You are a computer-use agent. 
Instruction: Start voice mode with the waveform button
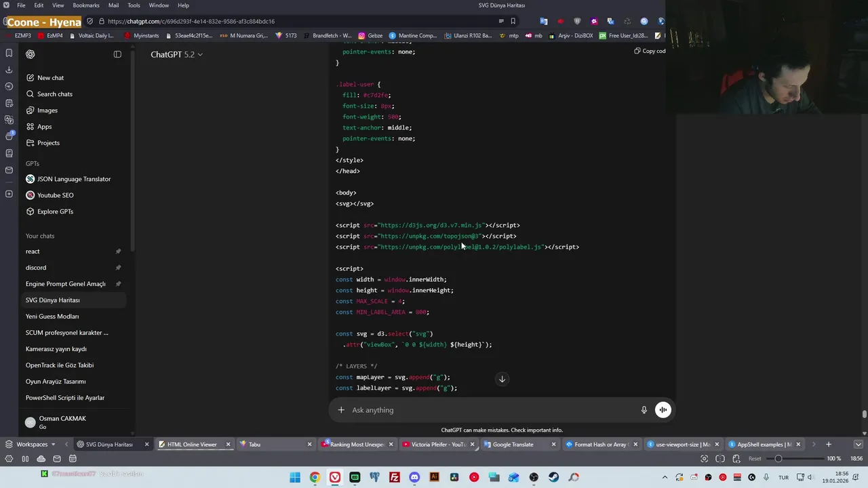click(663, 410)
